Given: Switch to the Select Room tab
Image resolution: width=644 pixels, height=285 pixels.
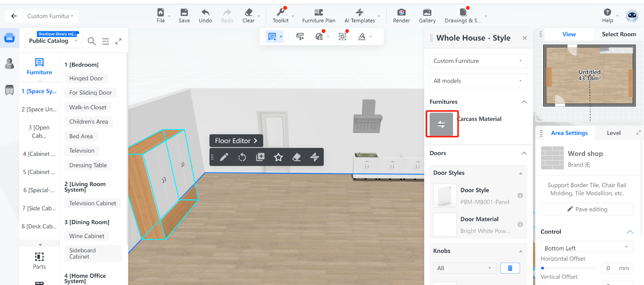Looking at the screenshot, I should (x=619, y=34).
